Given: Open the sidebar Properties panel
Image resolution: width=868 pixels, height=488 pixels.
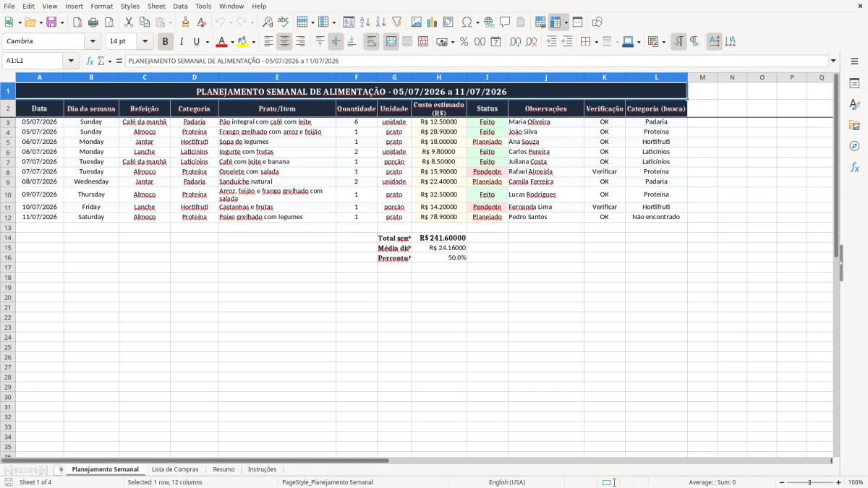Looking at the screenshot, I should [x=854, y=84].
